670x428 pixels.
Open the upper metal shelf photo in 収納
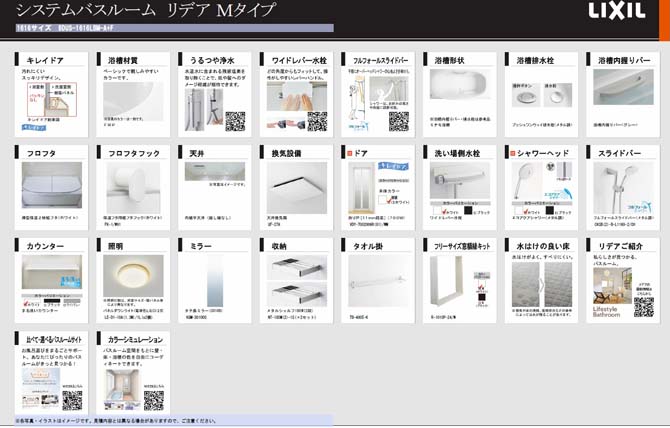[297, 268]
